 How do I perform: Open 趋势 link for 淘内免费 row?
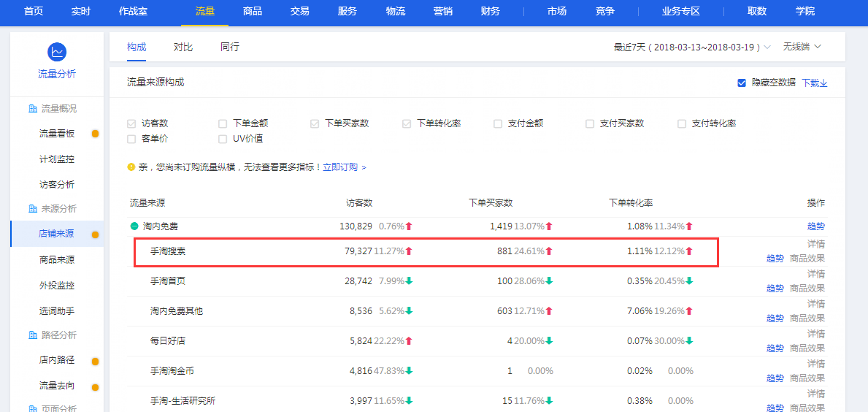(816, 226)
